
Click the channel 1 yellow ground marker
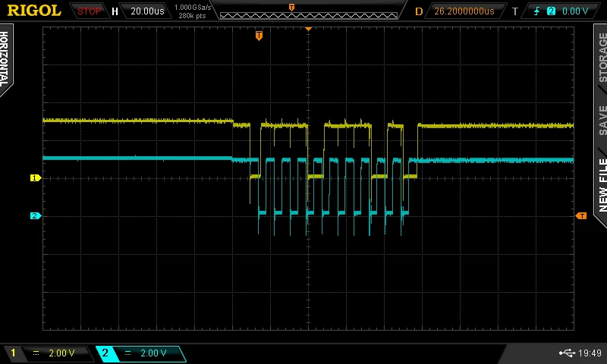[35, 178]
